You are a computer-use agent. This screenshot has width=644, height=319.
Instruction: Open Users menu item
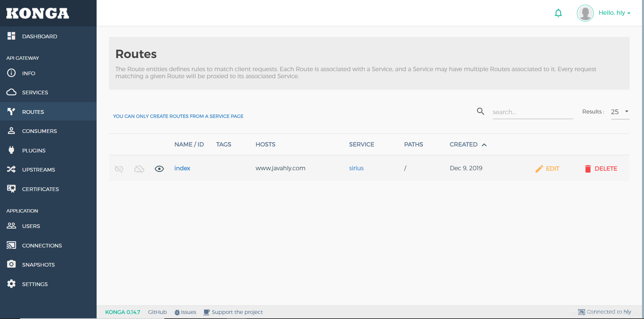[48, 226]
